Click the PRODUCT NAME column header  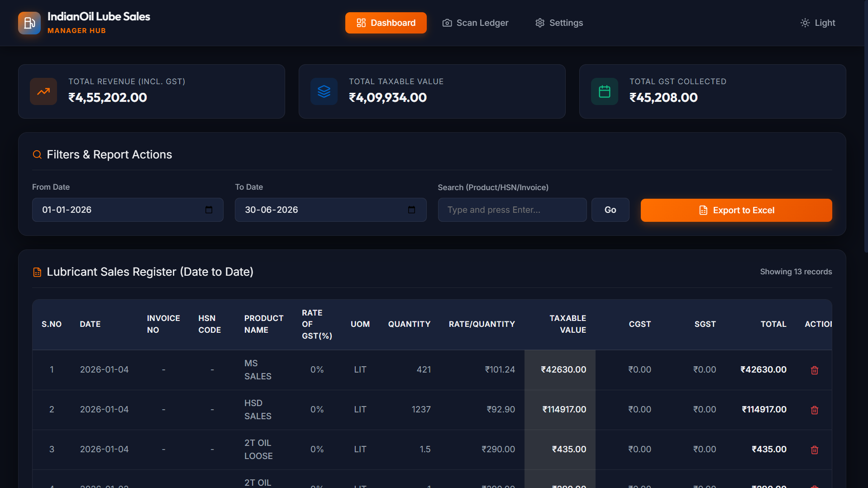coord(264,324)
